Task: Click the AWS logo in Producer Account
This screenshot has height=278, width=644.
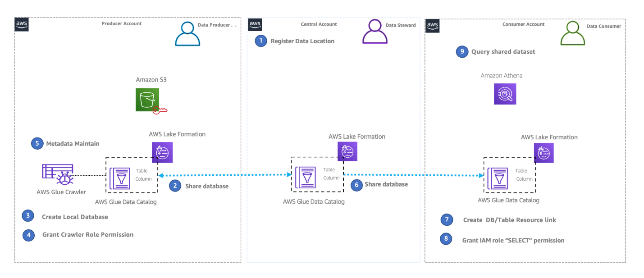Action: [x=21, y=25]
